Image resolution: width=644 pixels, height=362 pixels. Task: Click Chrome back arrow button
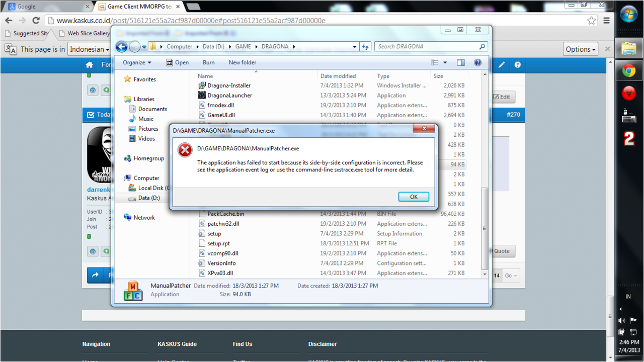(9, 21)
